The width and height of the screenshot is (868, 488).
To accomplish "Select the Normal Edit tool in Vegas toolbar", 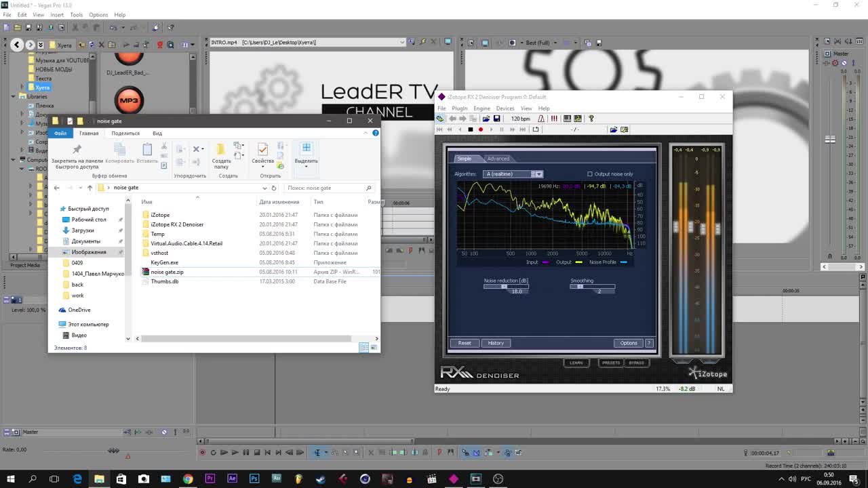I will pos(317,452).
